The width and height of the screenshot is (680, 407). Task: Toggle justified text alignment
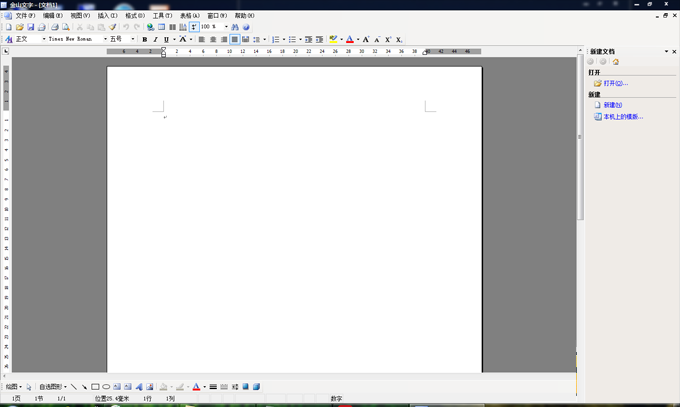tap(235, 39)
